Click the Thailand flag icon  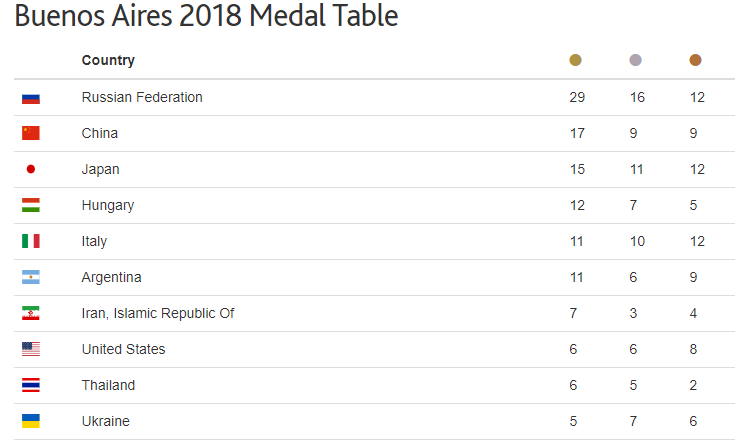pyautogui.click(x=31, y=386)
